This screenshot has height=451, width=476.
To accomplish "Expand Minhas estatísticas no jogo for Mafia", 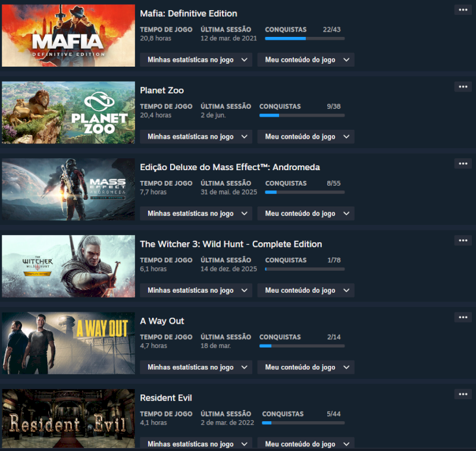I will (x=196, y=59).
